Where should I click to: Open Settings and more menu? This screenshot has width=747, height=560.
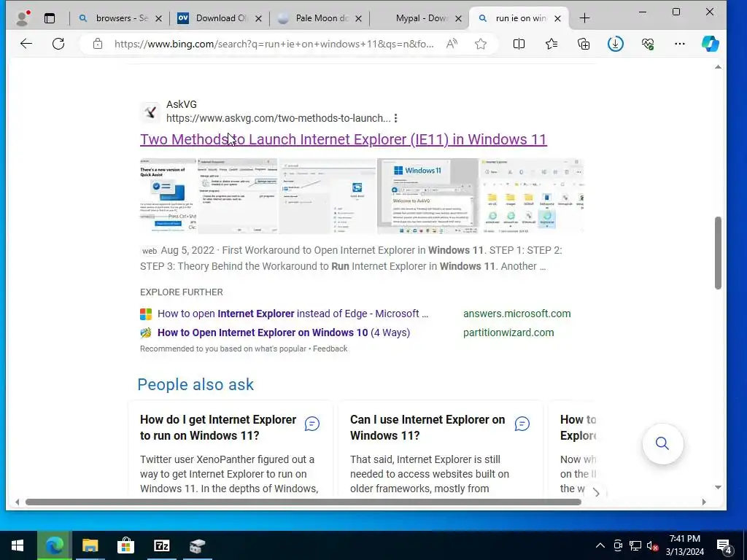680,44
